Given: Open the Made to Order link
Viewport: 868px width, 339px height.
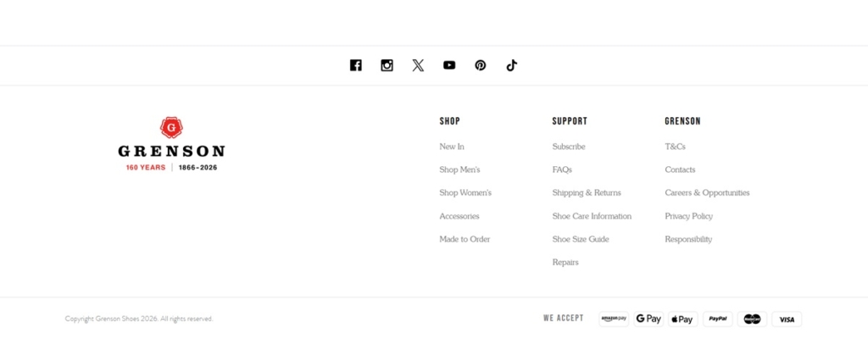Looking at the screenshot, I should 465,239.
